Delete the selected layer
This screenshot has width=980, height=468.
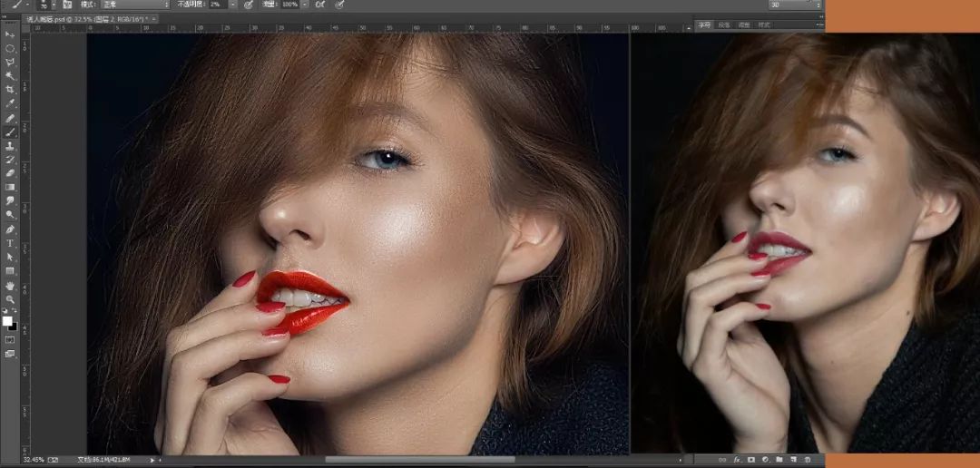(x=807, y=460)
